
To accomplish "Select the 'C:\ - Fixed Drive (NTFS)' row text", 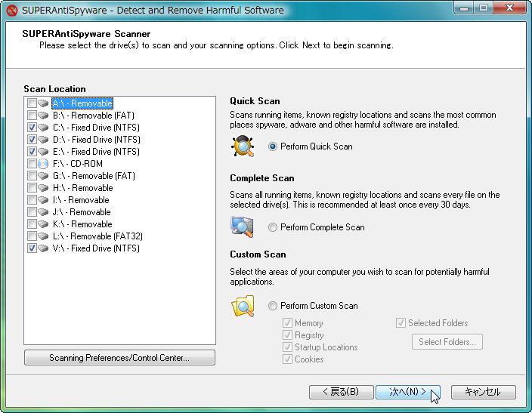I will (x=96, y=128).
